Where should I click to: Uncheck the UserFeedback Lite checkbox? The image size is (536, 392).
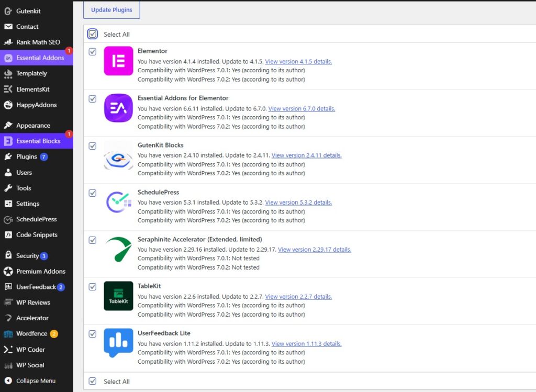[92, 334]
